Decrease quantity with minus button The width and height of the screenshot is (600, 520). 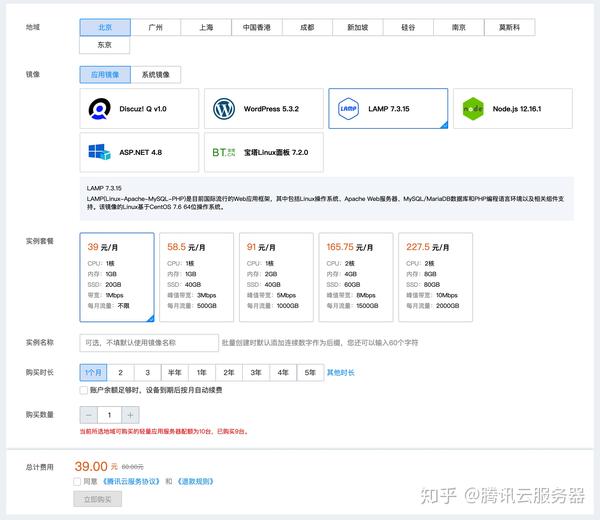click(x=89, y=415)
